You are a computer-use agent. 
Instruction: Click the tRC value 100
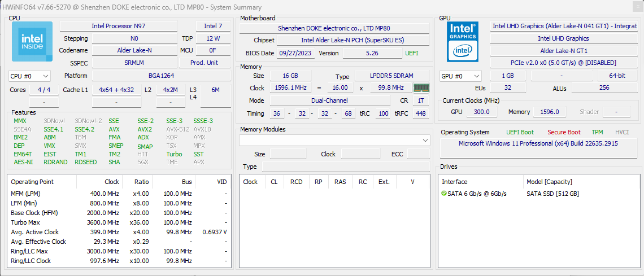coord(384,113)
